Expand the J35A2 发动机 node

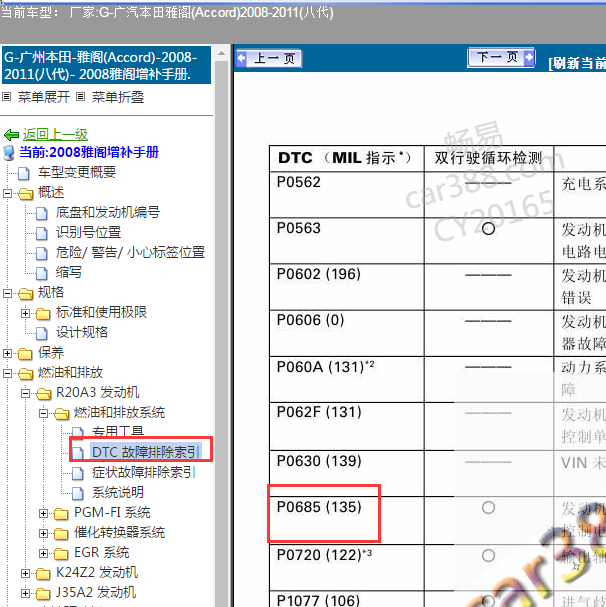pyautogui.click(x=25, y=593)
